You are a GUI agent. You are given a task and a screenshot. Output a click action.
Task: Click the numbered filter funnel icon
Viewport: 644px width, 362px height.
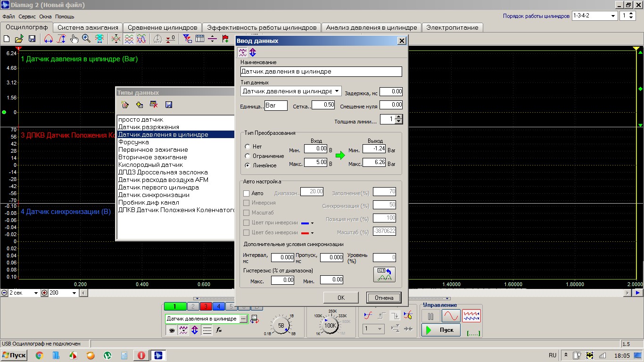[x=187, y=39]
